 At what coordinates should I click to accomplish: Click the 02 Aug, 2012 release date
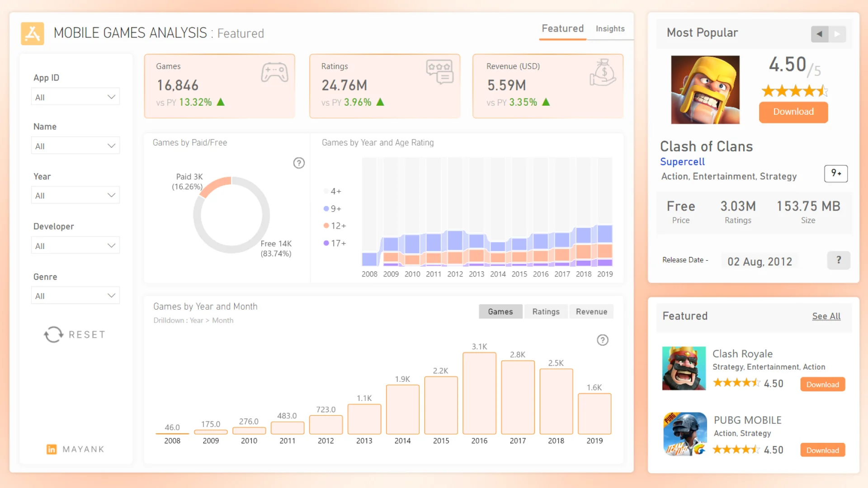click(x=759, y=262)
